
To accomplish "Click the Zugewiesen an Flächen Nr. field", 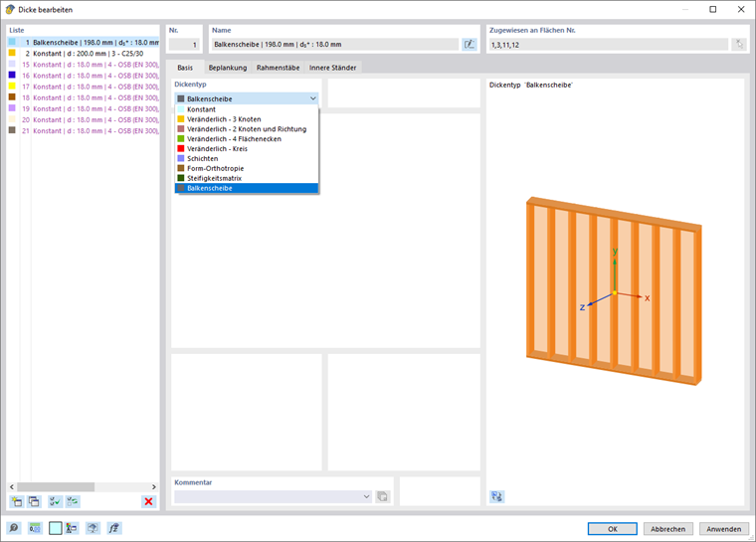I will [x=608, y=45].
